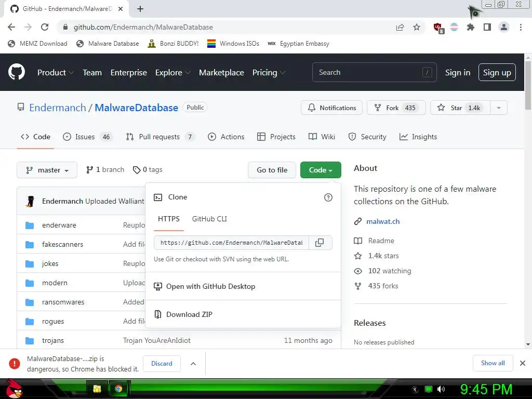Toggle the browser side panel icon
Viewport: 532px width, 399px height.
(487, 27)
